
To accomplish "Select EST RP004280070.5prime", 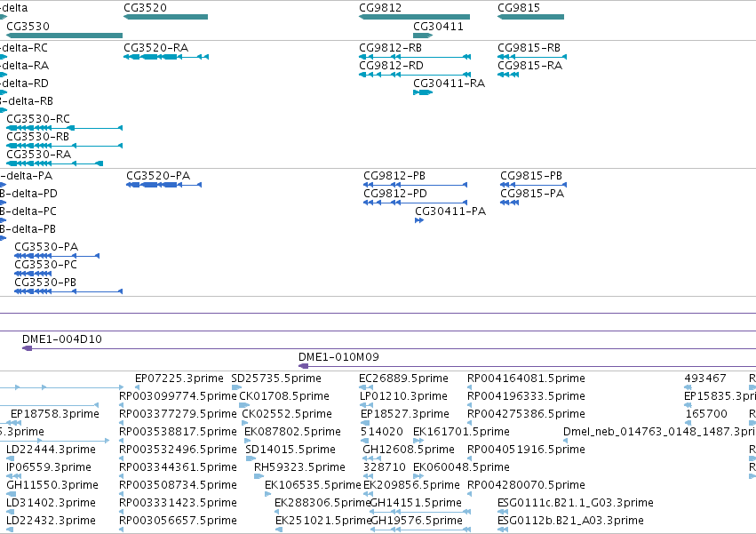I will (x=526, y=485).
